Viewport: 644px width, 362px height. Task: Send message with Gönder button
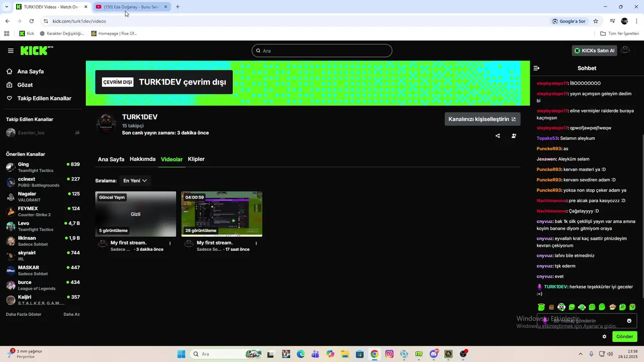coord(624,336)
